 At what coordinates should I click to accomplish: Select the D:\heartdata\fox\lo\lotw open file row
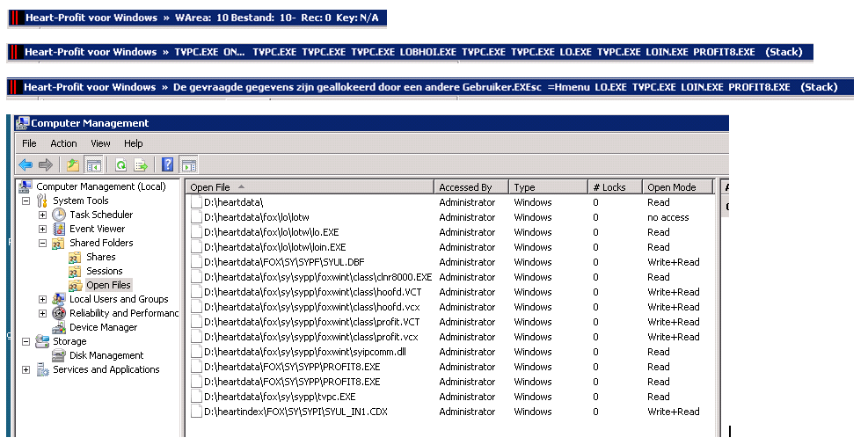click(449, 217)
